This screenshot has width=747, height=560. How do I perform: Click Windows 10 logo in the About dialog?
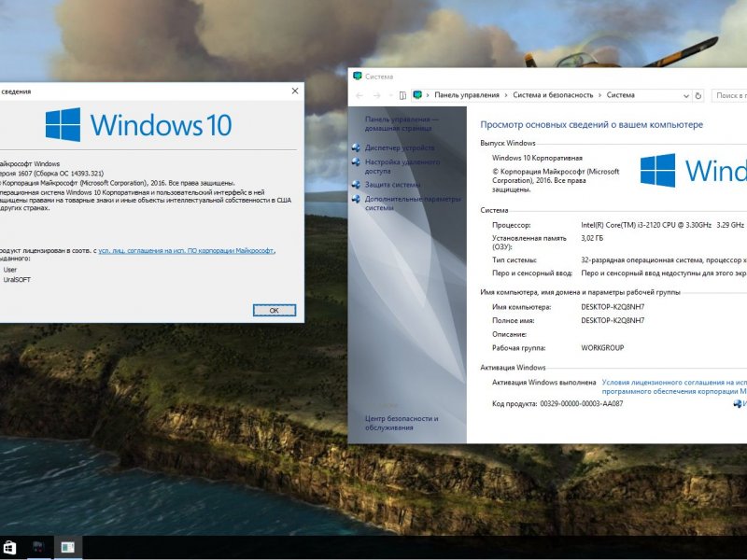point(138,125)
